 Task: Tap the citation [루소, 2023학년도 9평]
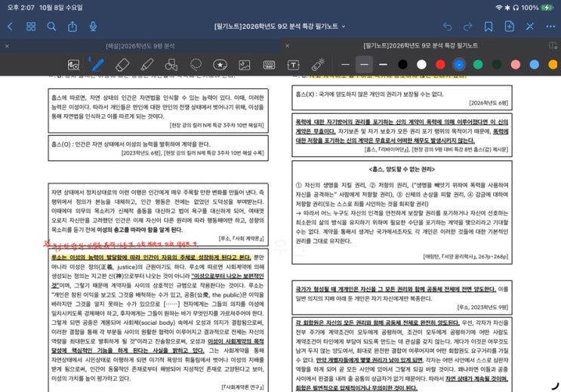pos(482,307)
